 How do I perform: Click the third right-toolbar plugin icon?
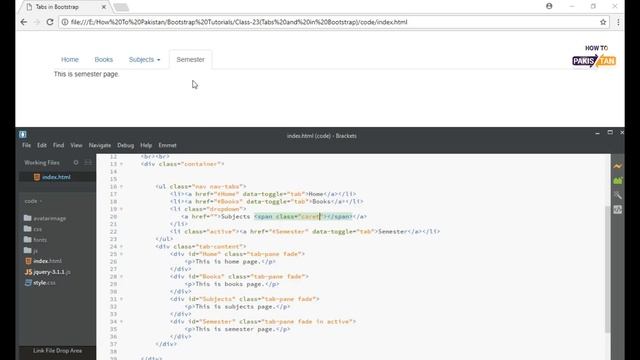click(618, 195)
